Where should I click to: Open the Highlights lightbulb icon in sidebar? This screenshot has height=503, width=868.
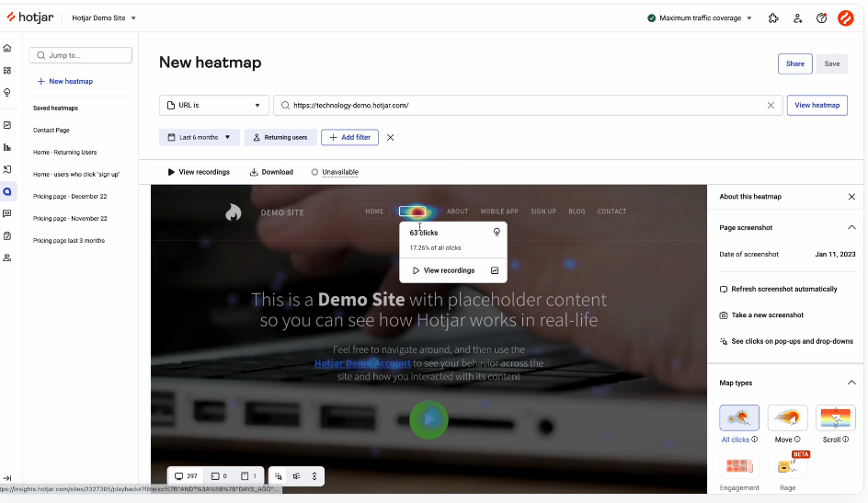coord(7,92)
